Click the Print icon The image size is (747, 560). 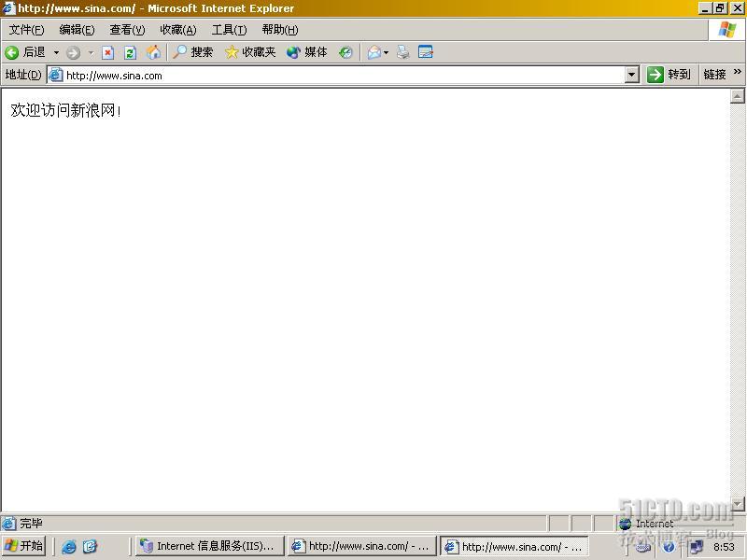click(x=403, y=52)
